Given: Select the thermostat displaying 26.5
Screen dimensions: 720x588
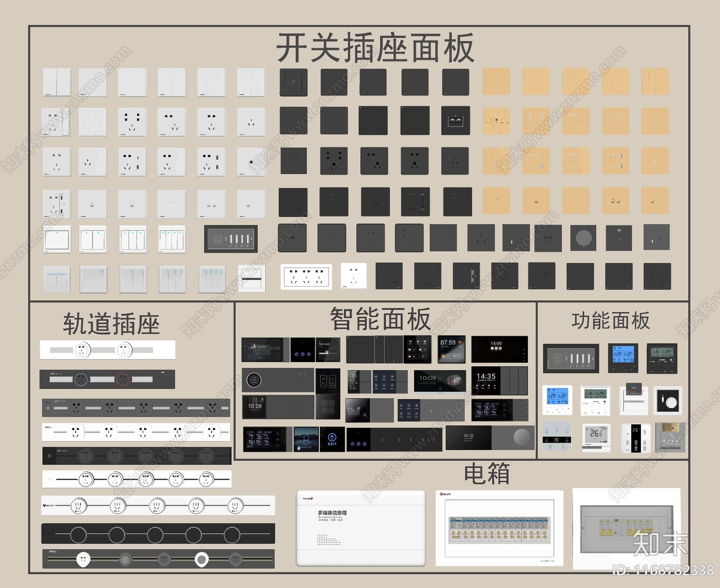Looking at the screenshot, I should pos(596,438).
